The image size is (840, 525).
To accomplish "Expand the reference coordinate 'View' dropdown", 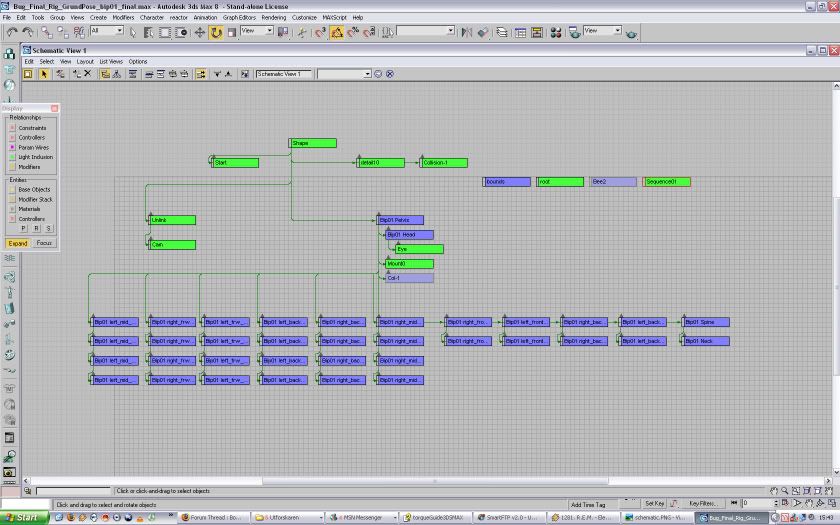I will [x=269, y=32].
